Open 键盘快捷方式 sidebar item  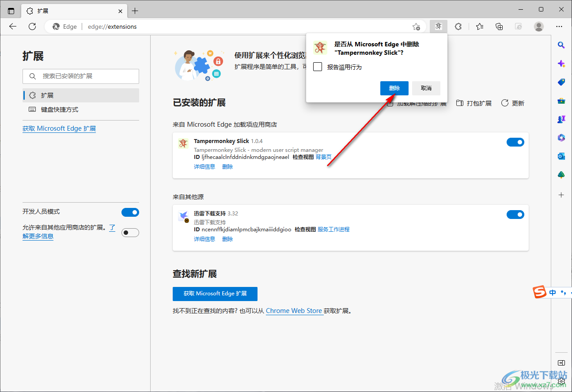(x=81, y=109)
